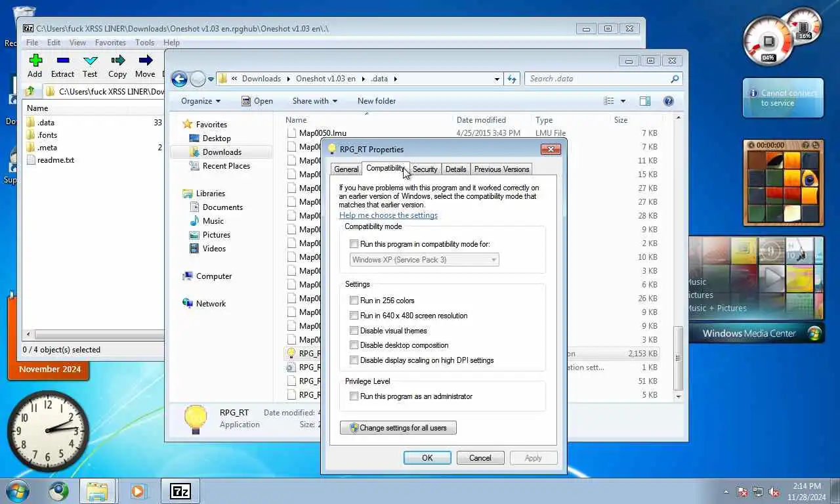Open Tools menu in 7-Zip
840x504 pixels.
click(144, 43)
